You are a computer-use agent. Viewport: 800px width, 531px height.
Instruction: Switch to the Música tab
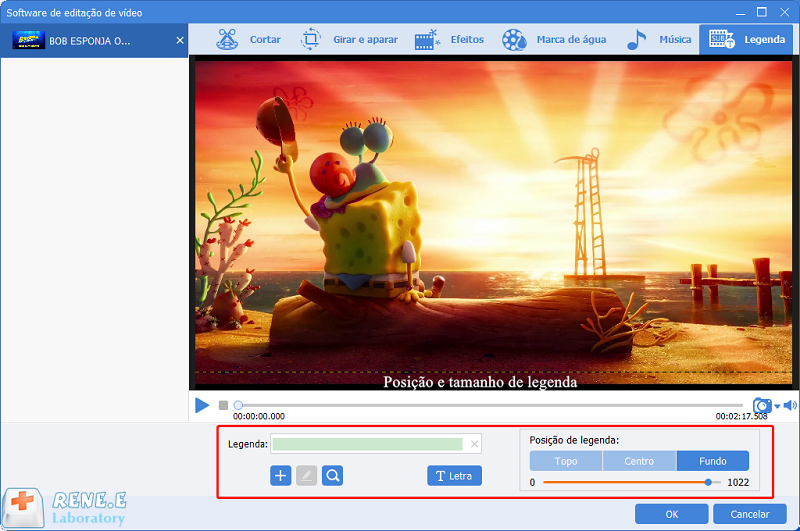click(x=659, y=40)
